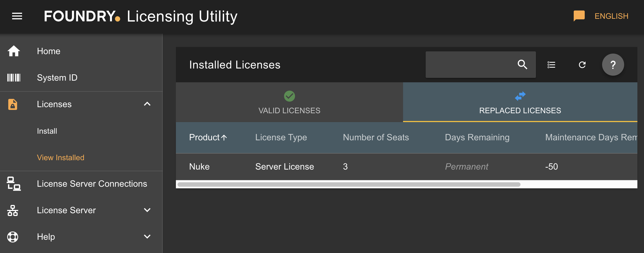Click the horizontal table scrollbar
Viewport: 644px width, 253px height.
point(349,185)
